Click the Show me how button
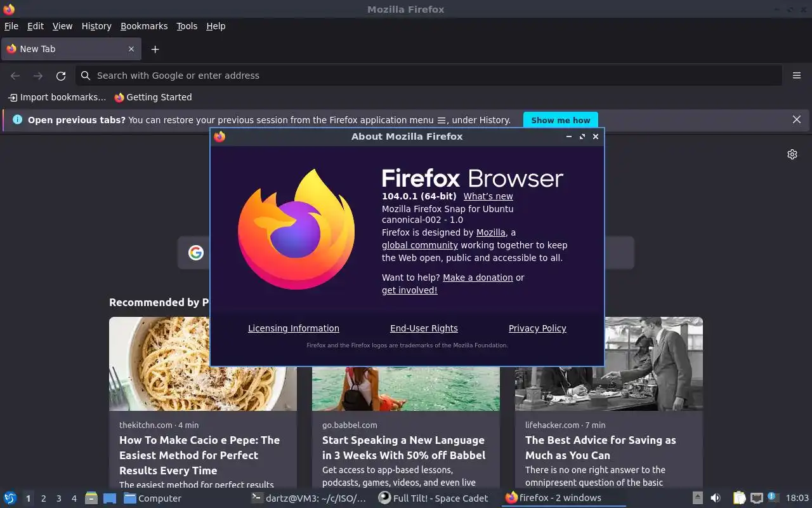This screenshot has width=812, height=508. click(560, 120)
